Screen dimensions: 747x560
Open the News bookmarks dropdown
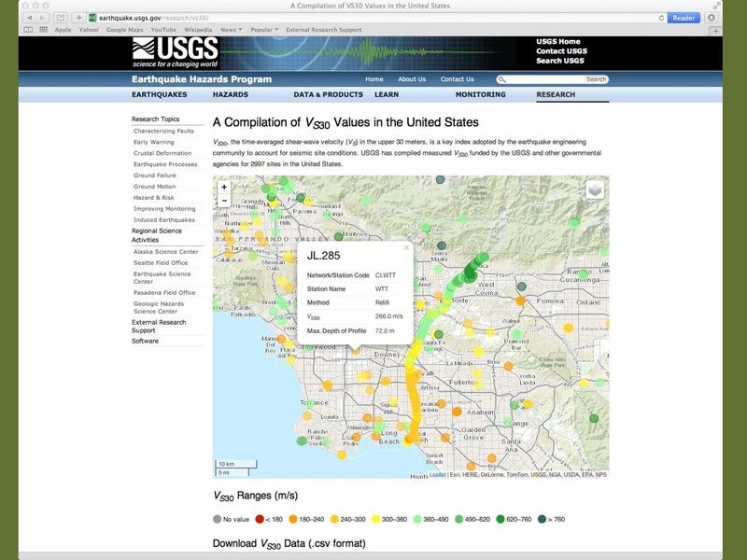(x=230, y=30)
